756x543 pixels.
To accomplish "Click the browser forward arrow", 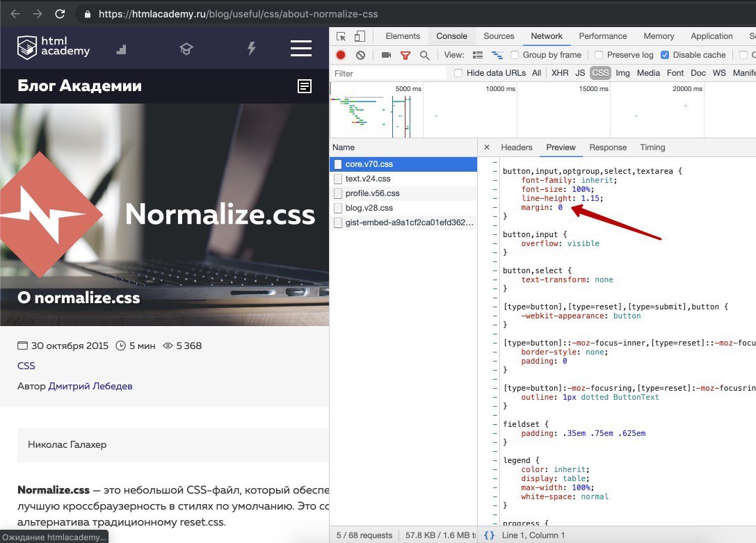I will click(x=38, y=14).
